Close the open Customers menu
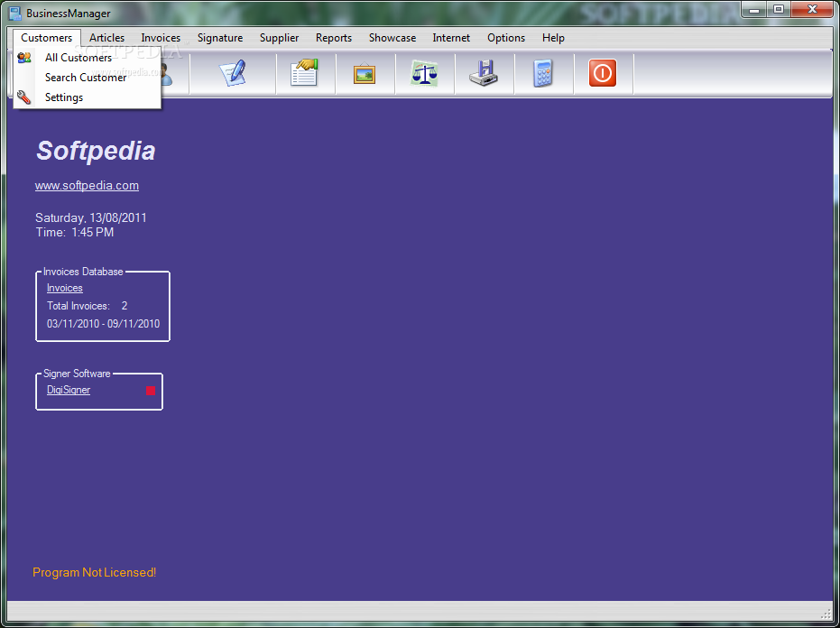This screenshot has width=840, height=628. coord(47,38)
